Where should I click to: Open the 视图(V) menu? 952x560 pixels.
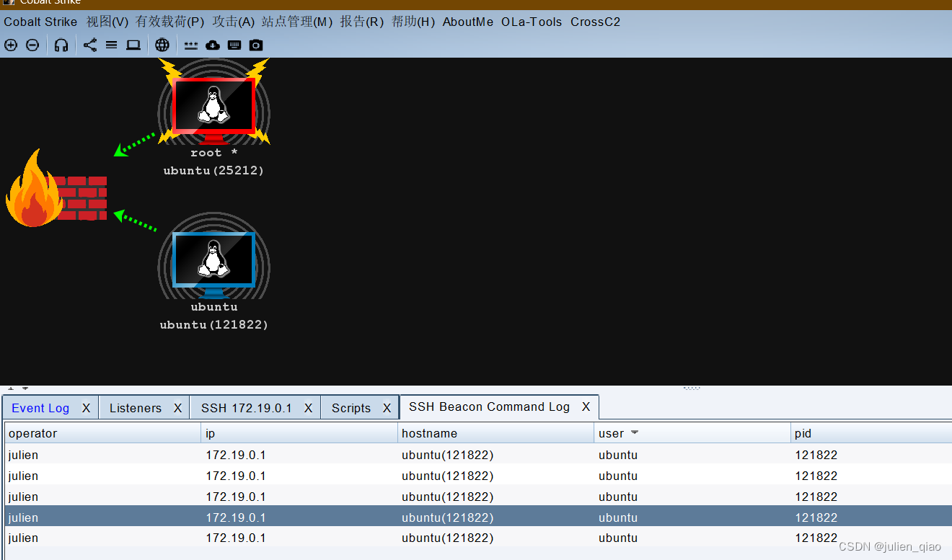click(107, 22)
